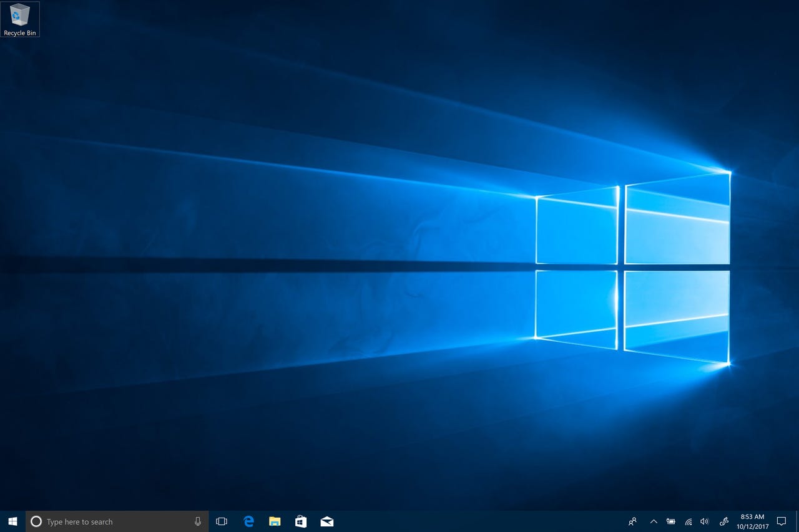This screenshot has width=799, height=532.
Task: Click the Cortana search circle icon
Action: point(36,521)
